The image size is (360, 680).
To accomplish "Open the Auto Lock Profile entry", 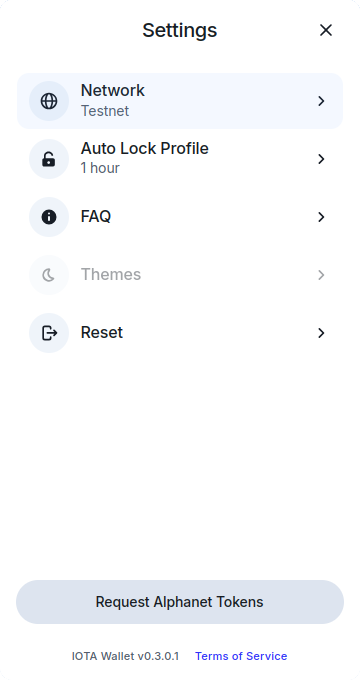I will tap(180, 159).
